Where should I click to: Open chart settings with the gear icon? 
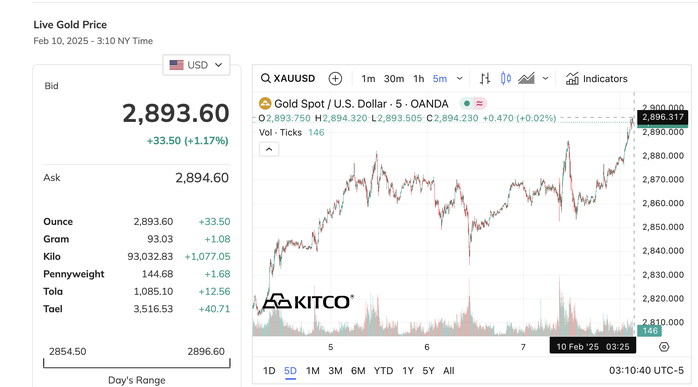pyautogui.click(x=664, y=347)
